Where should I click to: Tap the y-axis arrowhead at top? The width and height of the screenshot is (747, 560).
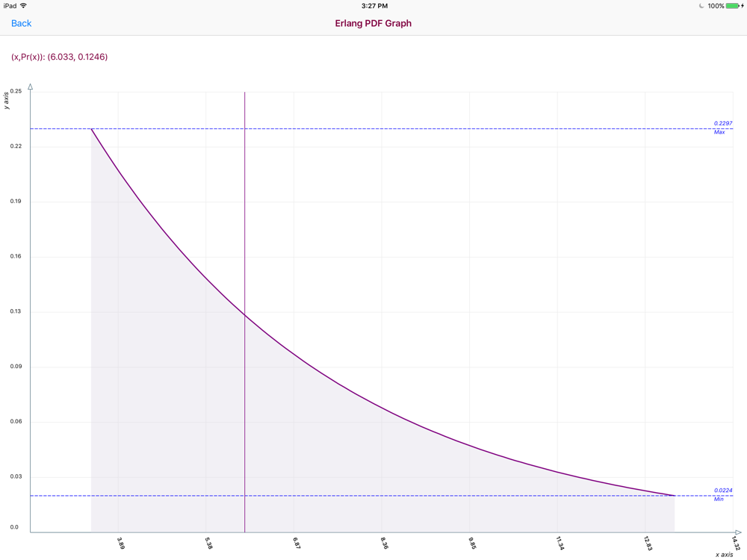pyautogui.click(x=30, y=87)
